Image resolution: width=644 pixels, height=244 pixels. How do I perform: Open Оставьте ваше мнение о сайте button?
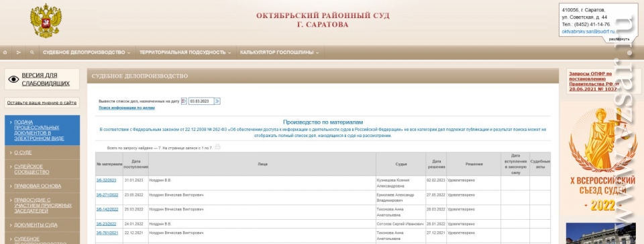[42, 103]
